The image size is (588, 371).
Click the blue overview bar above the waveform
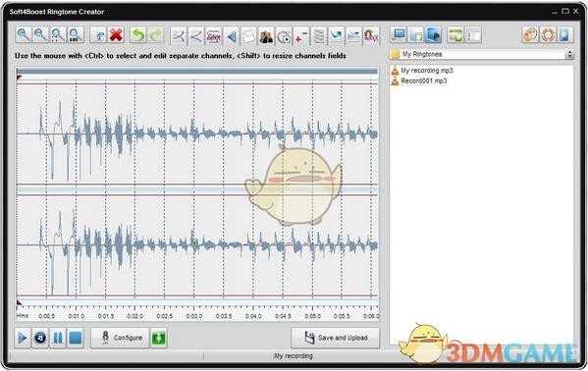pos(197,71)
